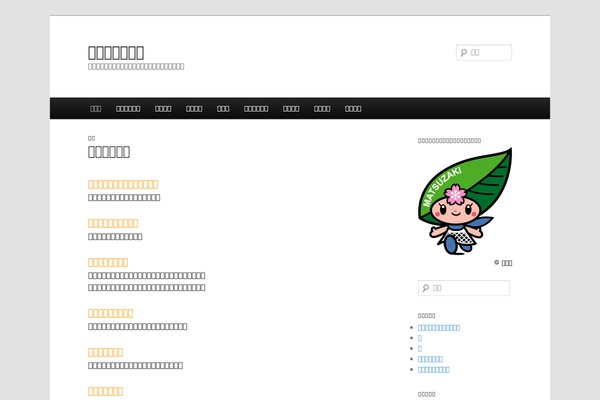Open the fourth item in black navigation bar
The height and width of the screenshot is (400, 600).
click(194, 109)
